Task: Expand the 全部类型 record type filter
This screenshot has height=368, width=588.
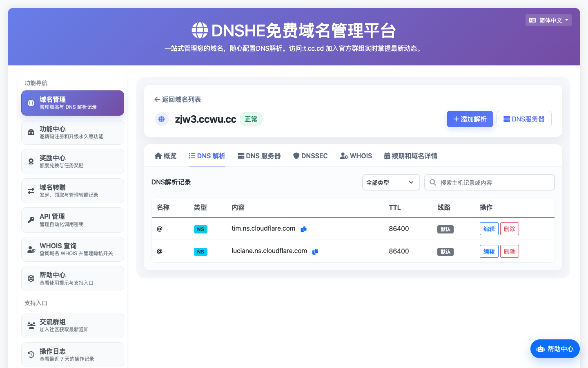Action: coord(391,182)
